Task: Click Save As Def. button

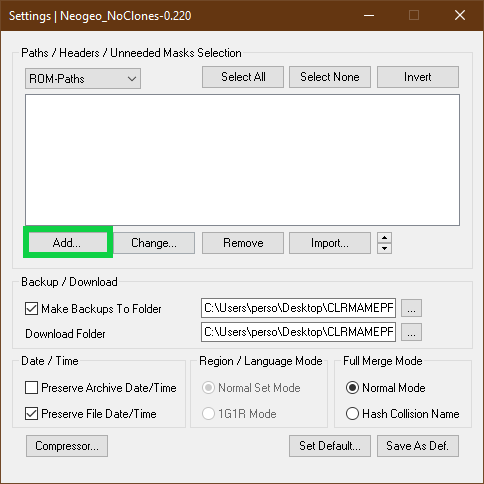Action: tap(418, 446)
